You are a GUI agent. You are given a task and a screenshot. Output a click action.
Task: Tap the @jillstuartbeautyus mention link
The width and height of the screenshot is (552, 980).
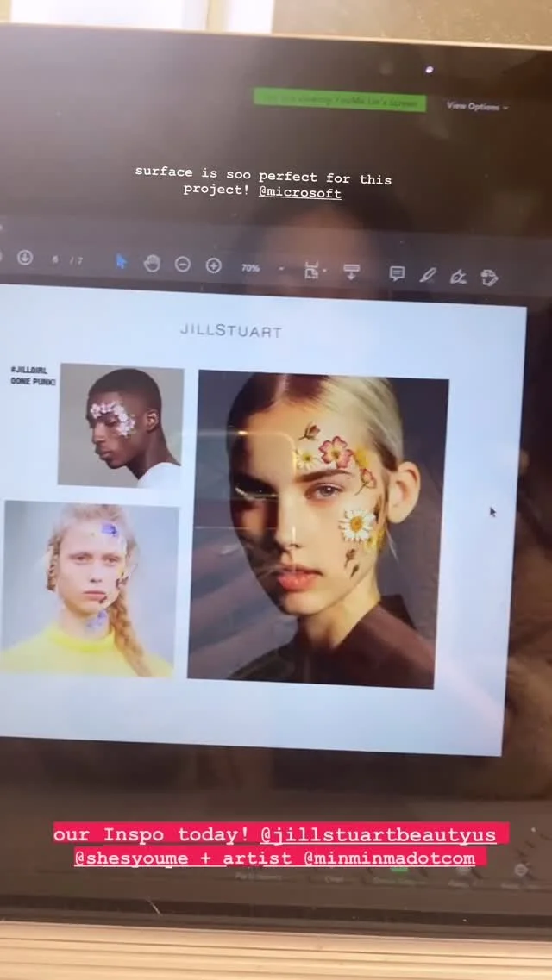pos(378,834)
